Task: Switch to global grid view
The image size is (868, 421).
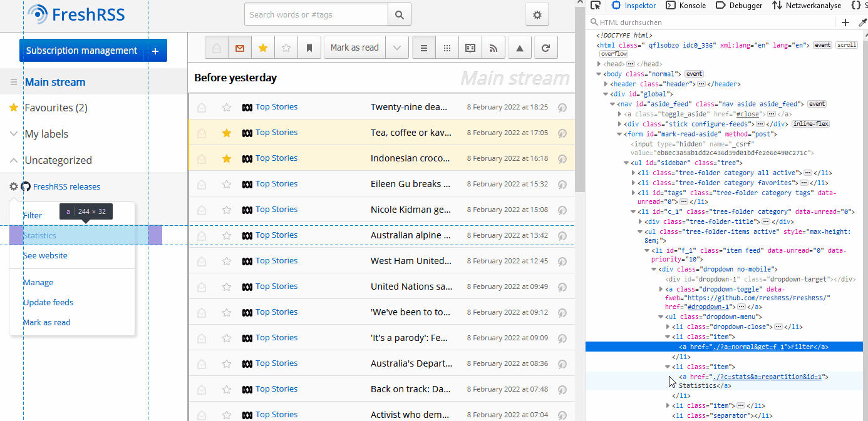Action: tap(447, 48)
